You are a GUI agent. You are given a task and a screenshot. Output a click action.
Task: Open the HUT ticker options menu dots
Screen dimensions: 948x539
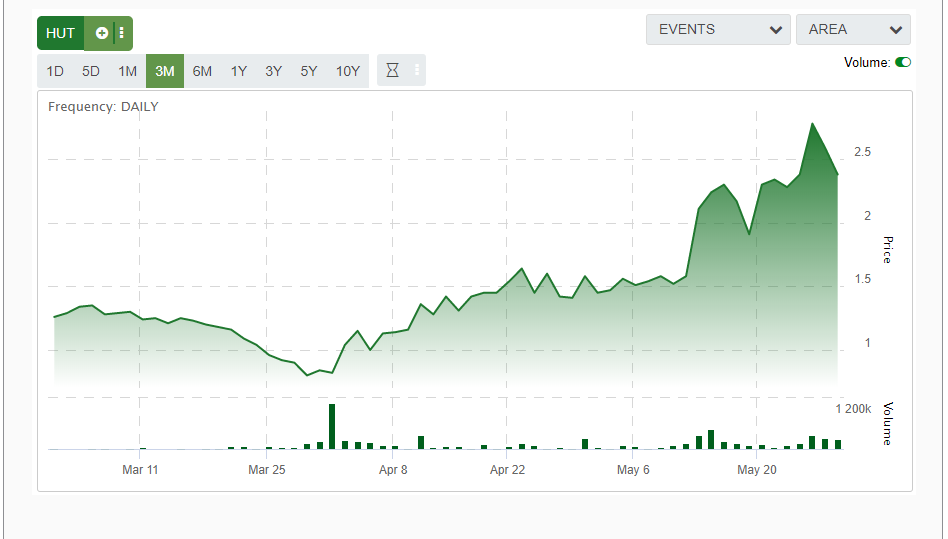pyautogui.click(x=122, y=33)
